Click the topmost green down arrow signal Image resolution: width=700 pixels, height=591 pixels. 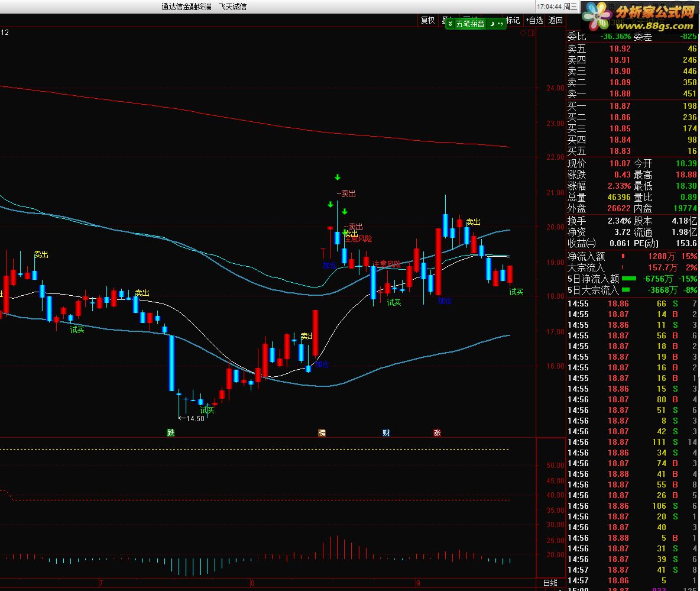(338, 177)
